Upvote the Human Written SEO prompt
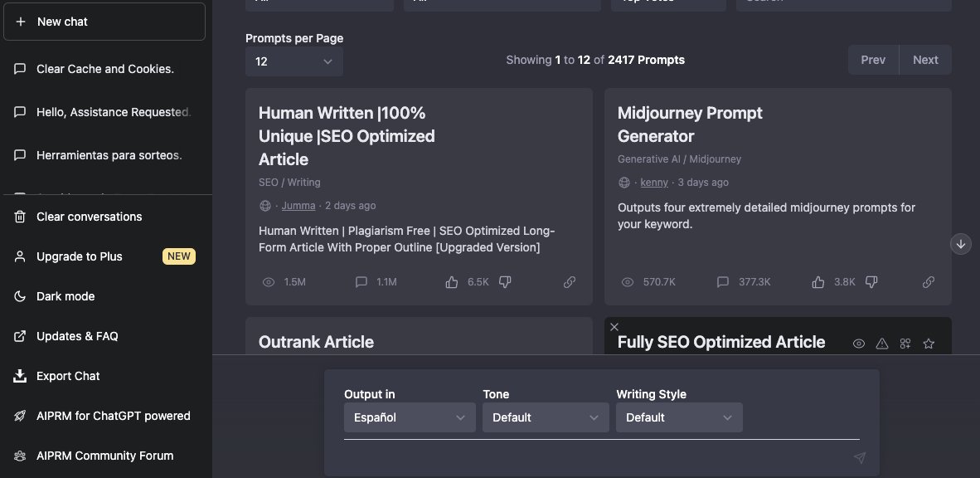Image resolution: width=980 pixels, height=478 pixels. pos(452,282)
